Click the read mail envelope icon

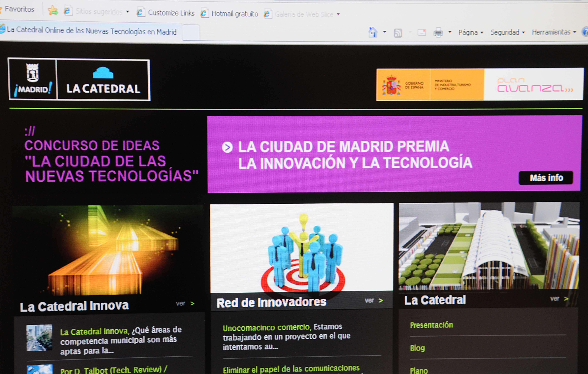(422, 32)
